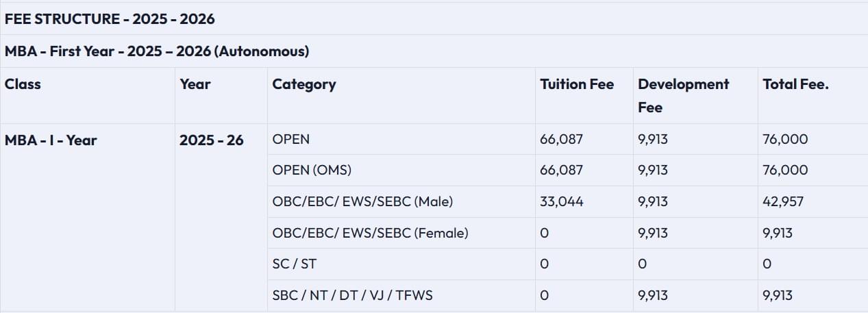
Task: Click the MBA First Year (Autonomous) title row
Action: [157, 51]
